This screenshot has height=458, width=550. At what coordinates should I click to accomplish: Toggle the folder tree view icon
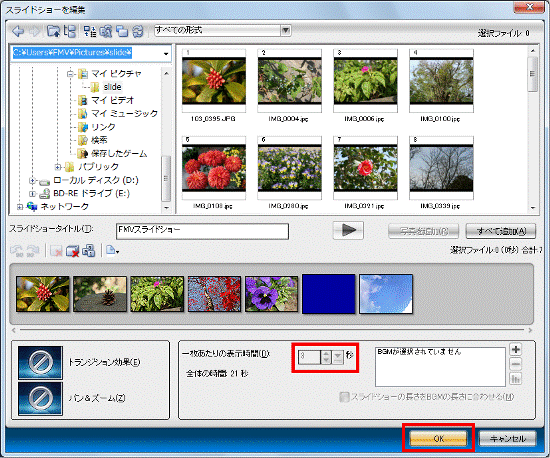pyautogui.click(x=69, y=31)
